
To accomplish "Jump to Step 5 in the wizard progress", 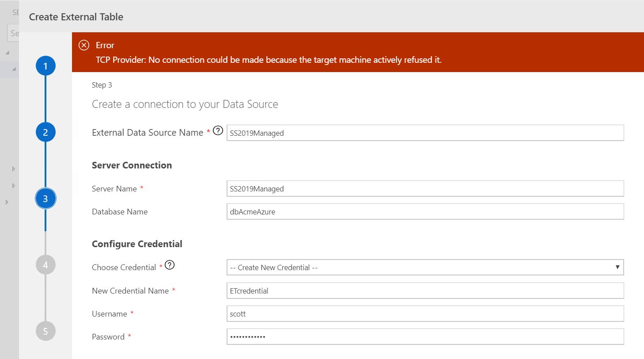I will tap(45, 331).
